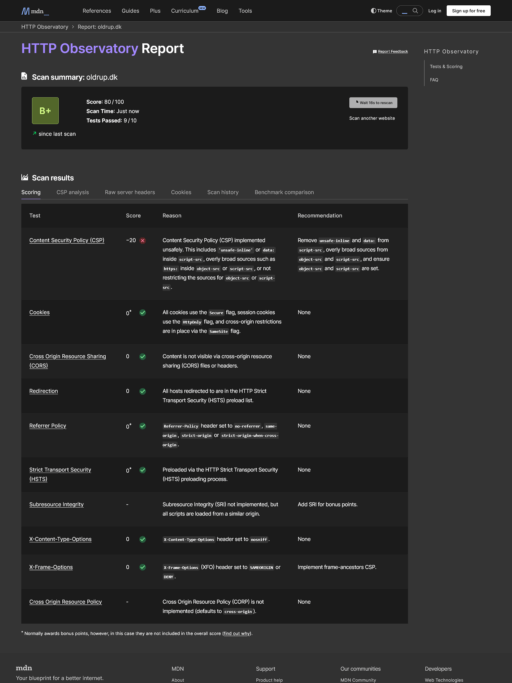Viewport: 512px width, 683px height.
Task: Click the green pass icon for Cookies
Action: 142,313
